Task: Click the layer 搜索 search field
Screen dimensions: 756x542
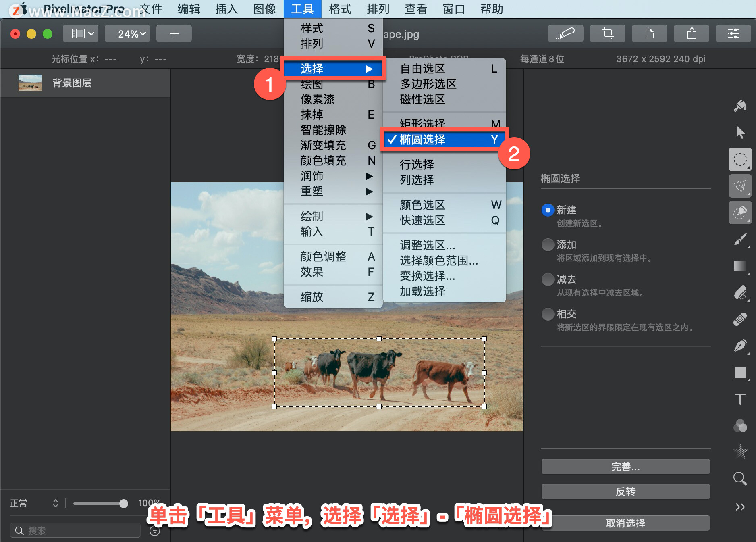Action: [x=76, y=531]
